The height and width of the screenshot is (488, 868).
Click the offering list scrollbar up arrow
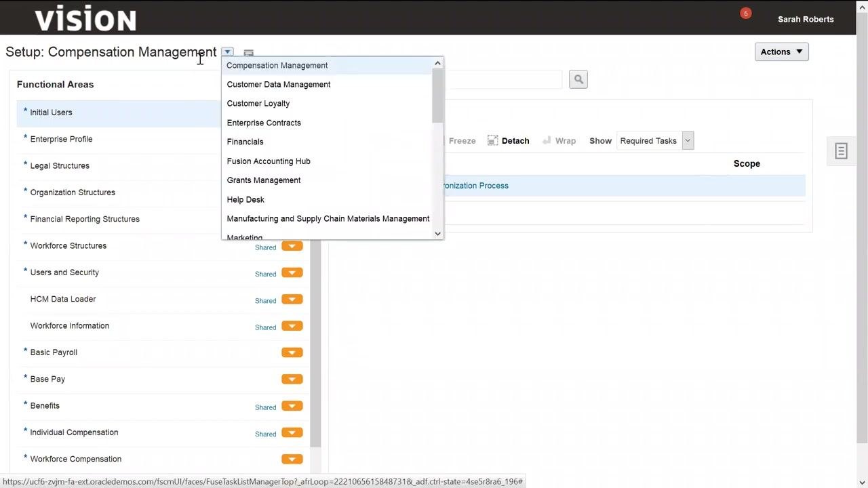click(x=437, y=63)
